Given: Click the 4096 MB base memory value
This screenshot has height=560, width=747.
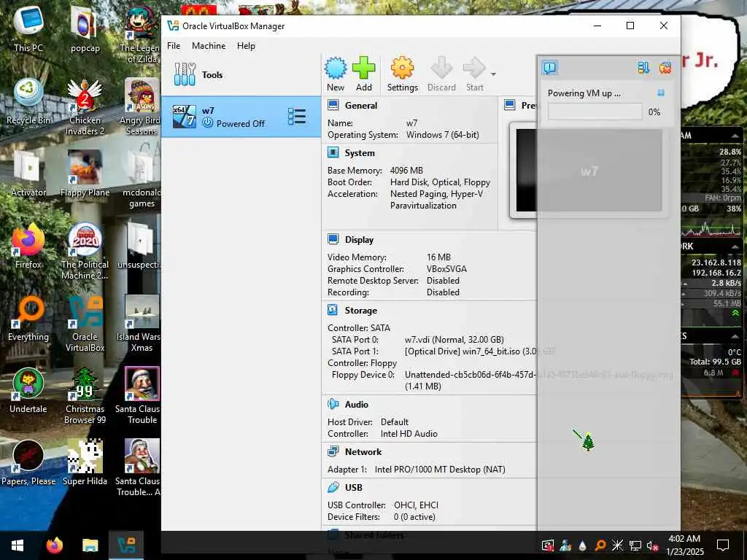Looking at the screenshot, I should 406,171.
